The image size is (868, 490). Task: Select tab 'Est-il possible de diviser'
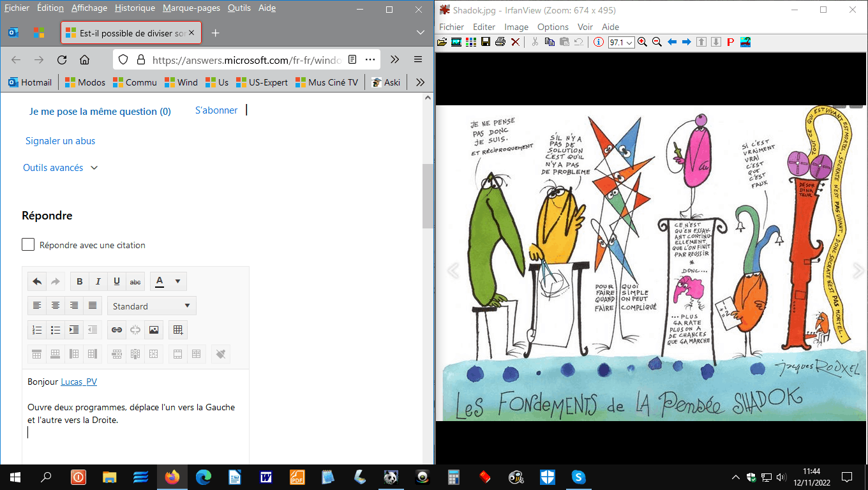(131, 33)
